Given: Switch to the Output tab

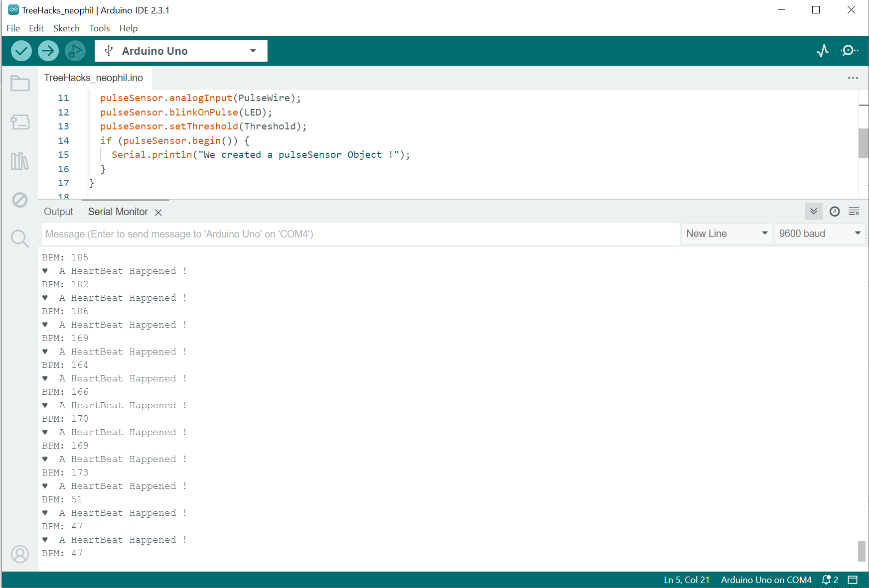Looking at the screenshot, I should tap(58, 212).
